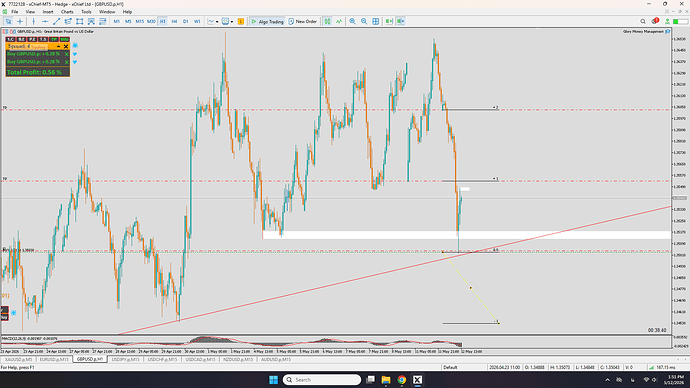Choose the vertical line drawing tool
The image size is (690, 388).
pos(33,21)
